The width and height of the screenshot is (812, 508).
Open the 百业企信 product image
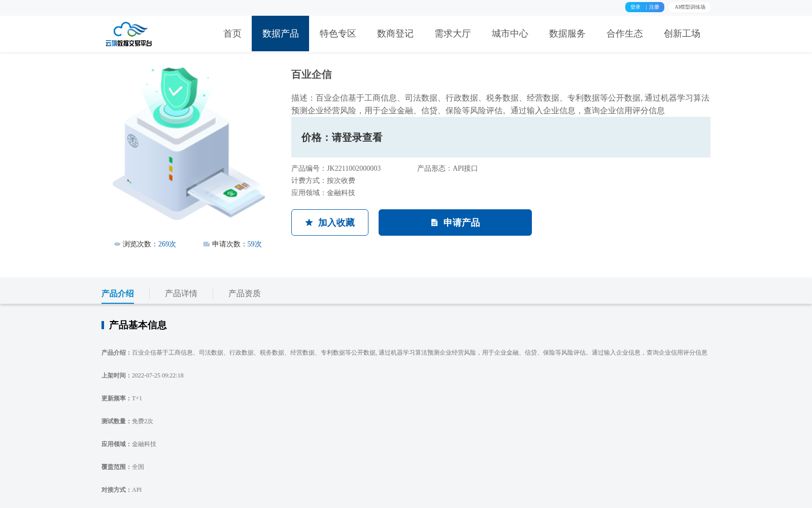click(188, 144)
